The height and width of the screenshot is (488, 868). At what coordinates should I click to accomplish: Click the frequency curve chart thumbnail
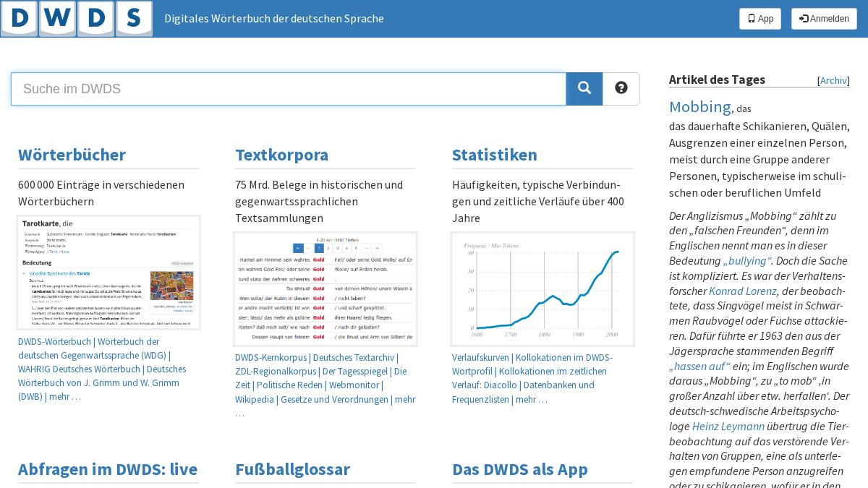(542, 289)
